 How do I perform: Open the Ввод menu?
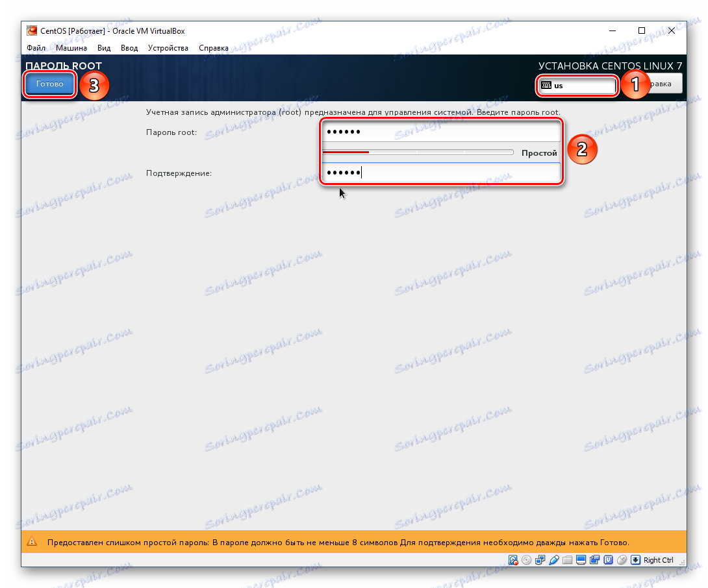point(129,48)
